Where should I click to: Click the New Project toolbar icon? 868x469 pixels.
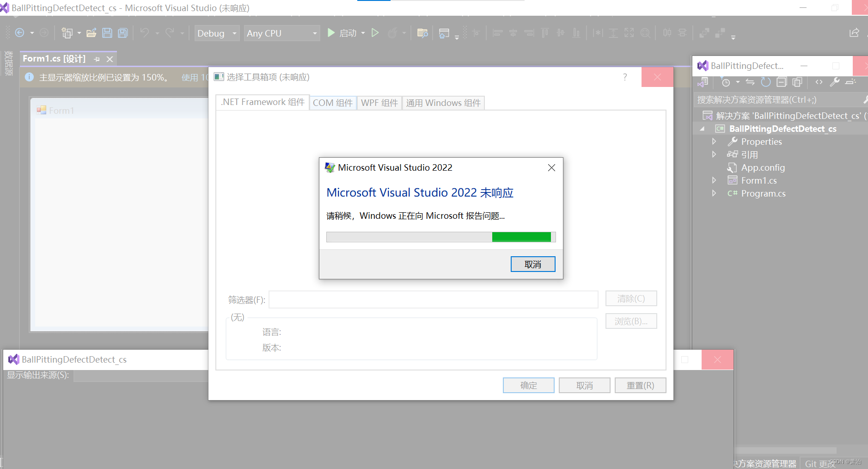[67, 33]
